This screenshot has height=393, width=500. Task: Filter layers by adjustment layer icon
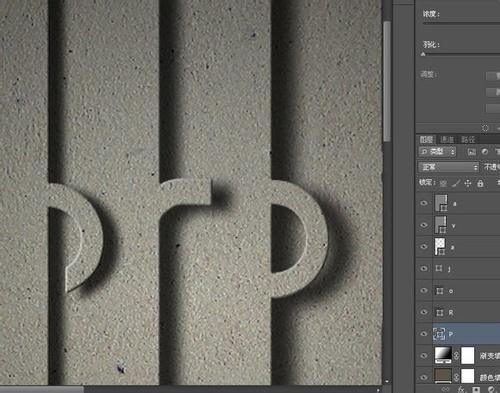pyautogui.click(x=485, y=152)
